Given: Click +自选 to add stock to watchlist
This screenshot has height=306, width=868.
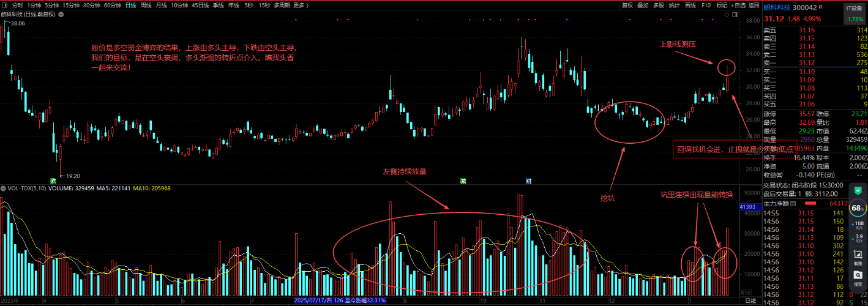Looking at the screenshot, I should click(x=738, y=5).
